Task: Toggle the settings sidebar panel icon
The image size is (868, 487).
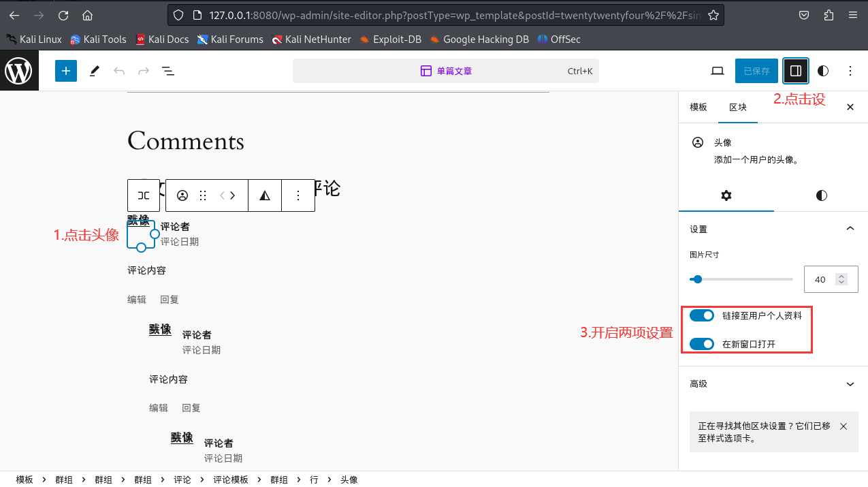Action: (x=795, y=71)
